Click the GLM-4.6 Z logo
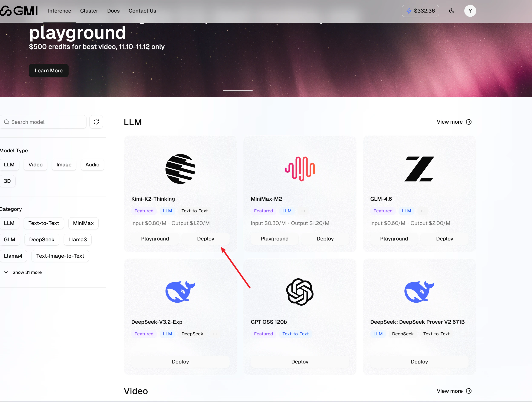The height and width of the screenshot is (402, 532). coord(419,169)
